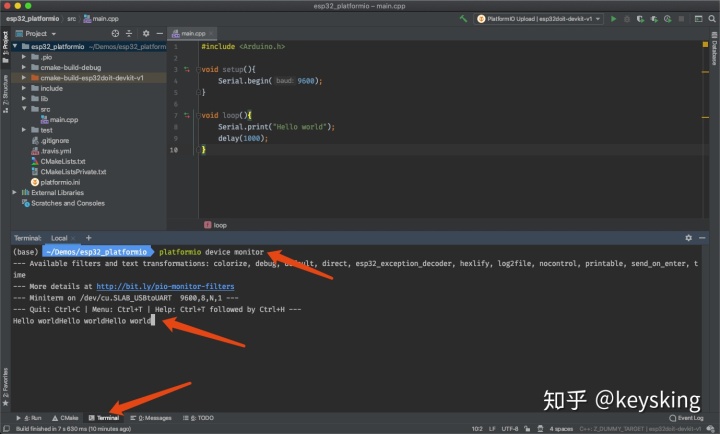Close the main.cpp editor tab

(211, 34)
